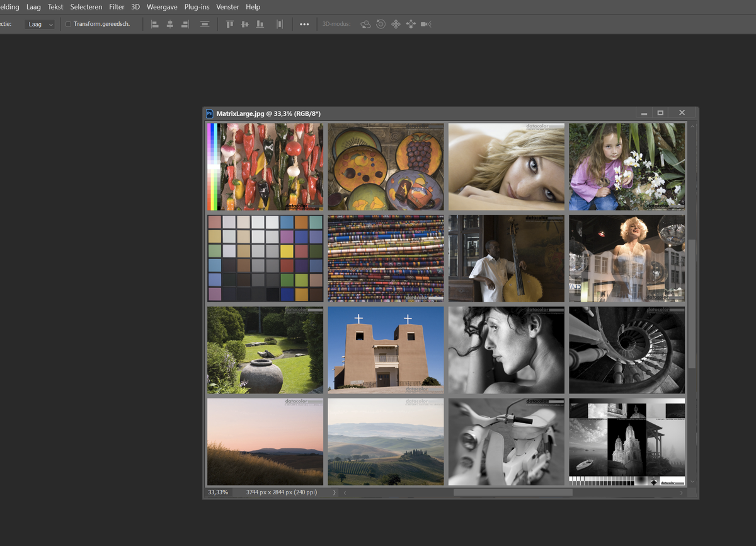This screenshot has width=756, height=546.
Task: Open the Laag selection dropdown
Action: [x=40, y=25]
